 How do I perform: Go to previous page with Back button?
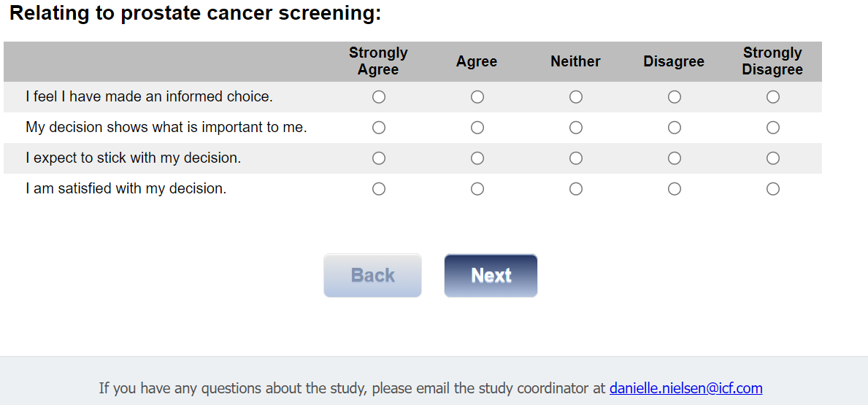372,276
